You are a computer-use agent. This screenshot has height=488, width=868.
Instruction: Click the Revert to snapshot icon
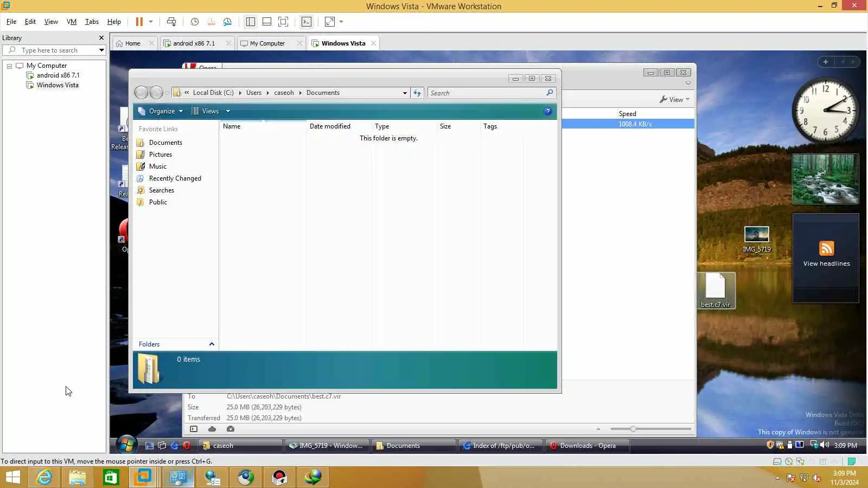coord(211,22)
